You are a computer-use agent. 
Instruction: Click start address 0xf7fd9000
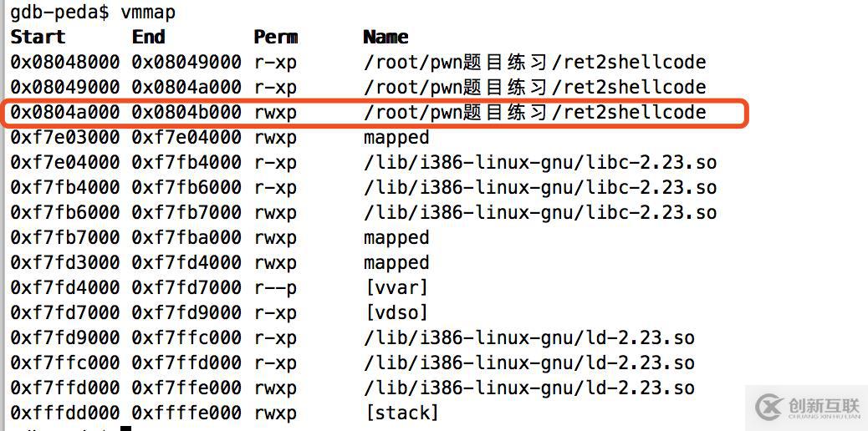[64, 338]
